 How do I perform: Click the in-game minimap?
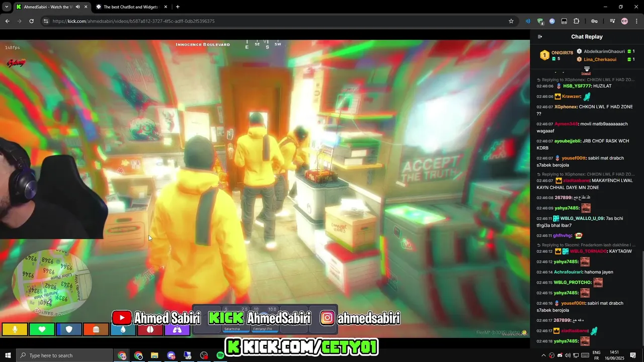[x=53, y=283]
